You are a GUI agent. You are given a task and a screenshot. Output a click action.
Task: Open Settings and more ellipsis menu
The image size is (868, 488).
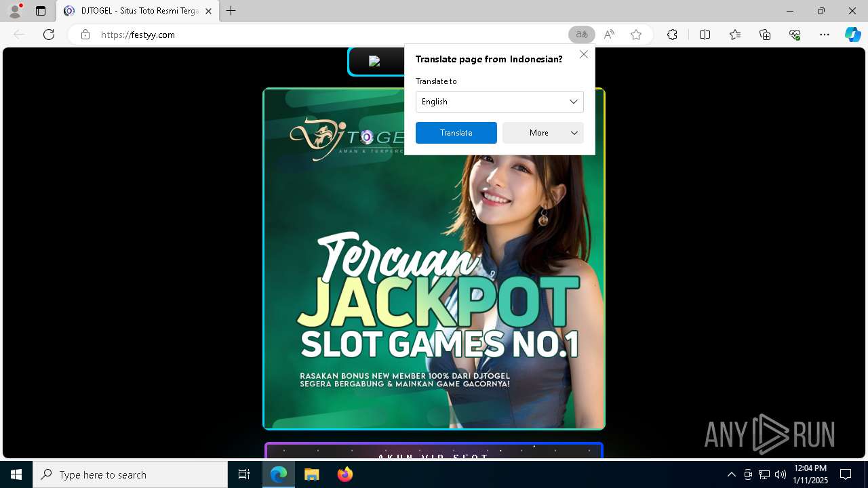[x=825, y=35]
